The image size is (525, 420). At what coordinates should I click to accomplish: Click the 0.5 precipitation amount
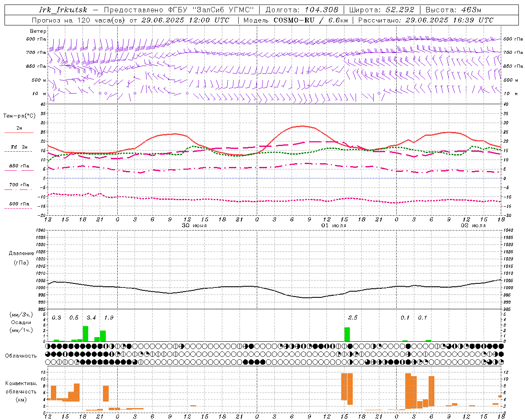(x=74, y=318)
